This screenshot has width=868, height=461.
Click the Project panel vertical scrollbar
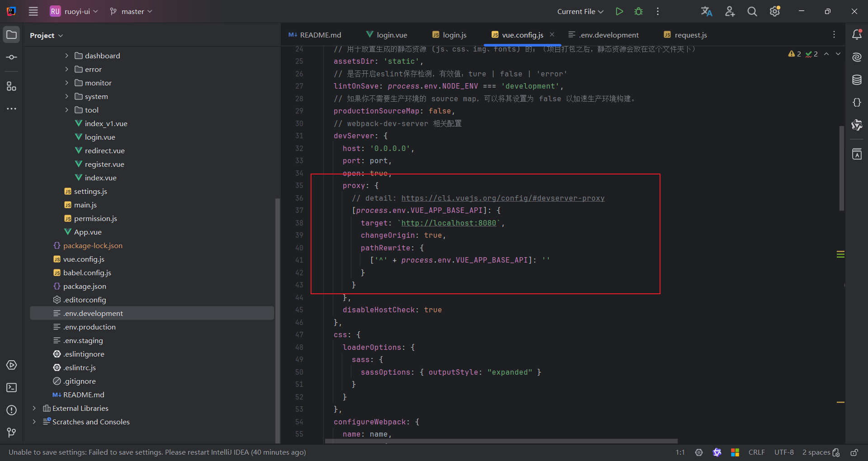(x=278, y=321)
